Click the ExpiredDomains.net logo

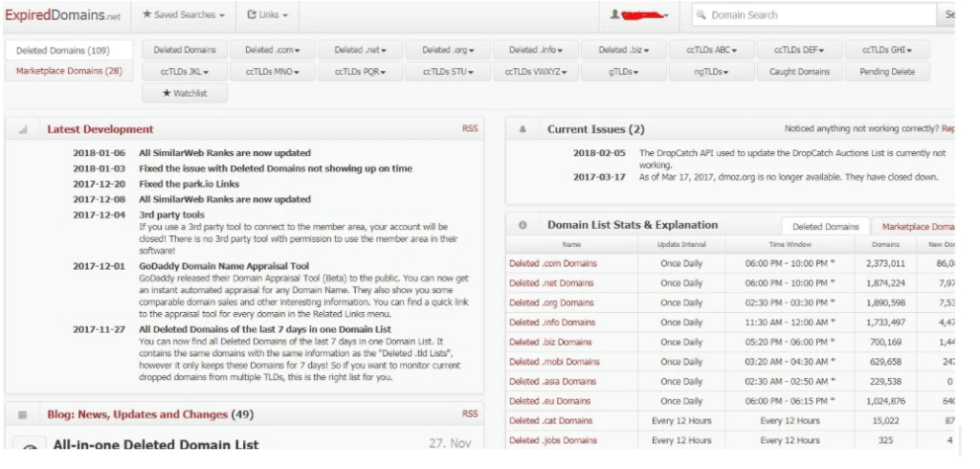[x=60, y=15]
